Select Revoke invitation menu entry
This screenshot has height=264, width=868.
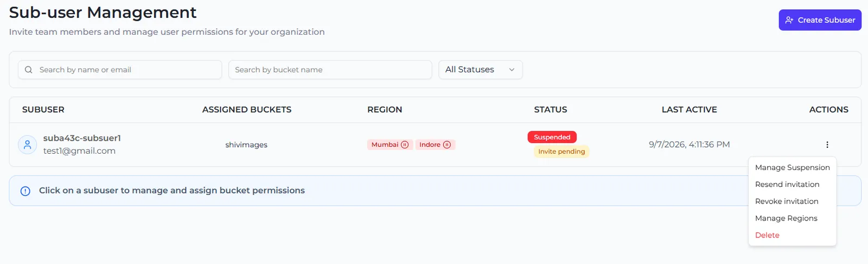(792, 201)
